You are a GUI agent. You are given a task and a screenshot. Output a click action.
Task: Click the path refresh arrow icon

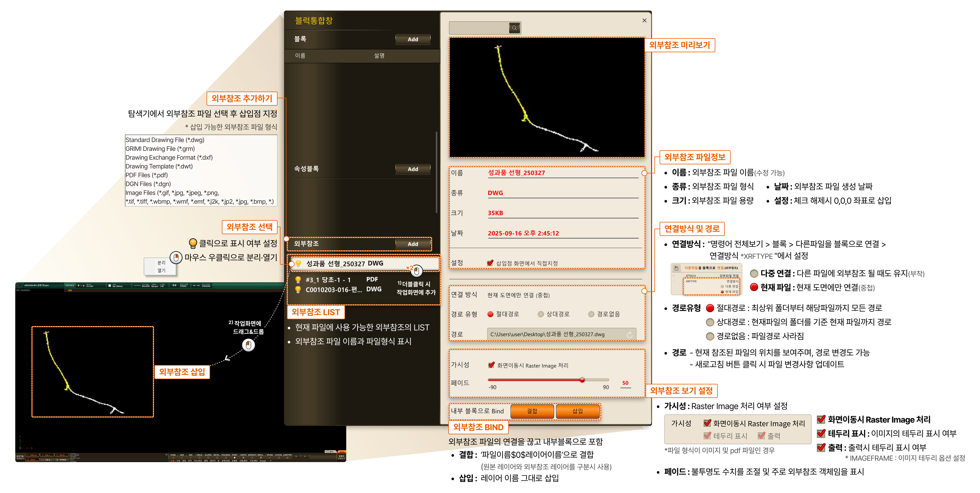[x=629, y=334]
